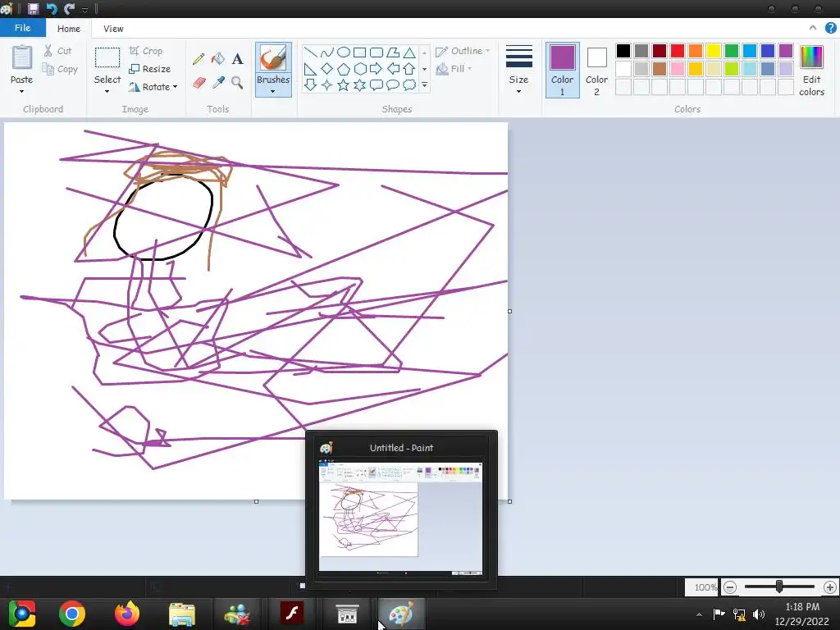Choose the Pentagon shape
The width and height of the screenshot is (840, 630).
[344, 69]
